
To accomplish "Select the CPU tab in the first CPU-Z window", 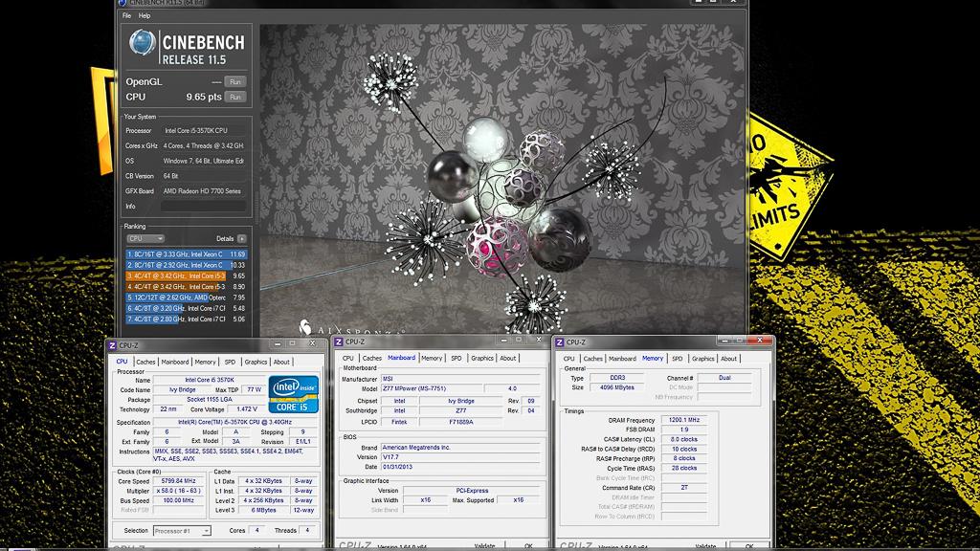I will click(x=122, y=362).
